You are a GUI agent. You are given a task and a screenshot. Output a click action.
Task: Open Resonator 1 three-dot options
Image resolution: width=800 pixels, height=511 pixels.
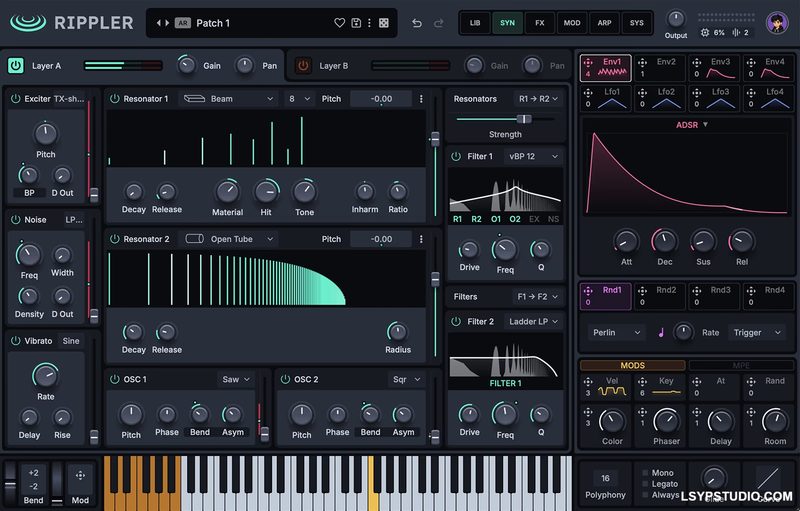[421, 99]
